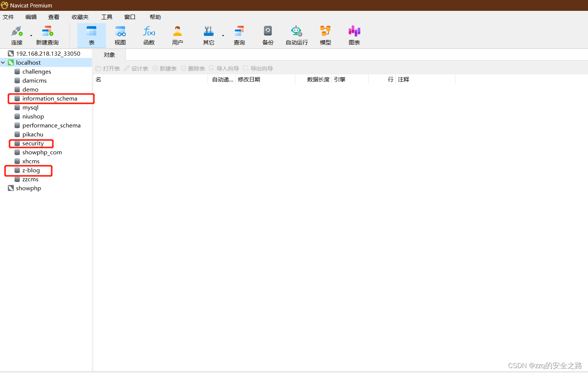The height and width of the screenshot is (373, 588).
Task: Select the performance_schema database
Action: click(51, 125)
